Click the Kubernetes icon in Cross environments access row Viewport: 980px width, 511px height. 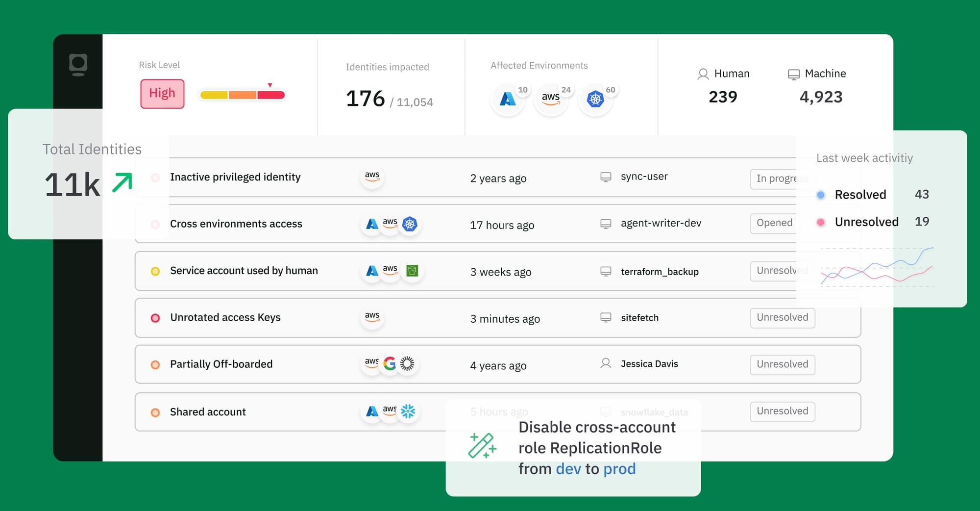tap(410, 224)
